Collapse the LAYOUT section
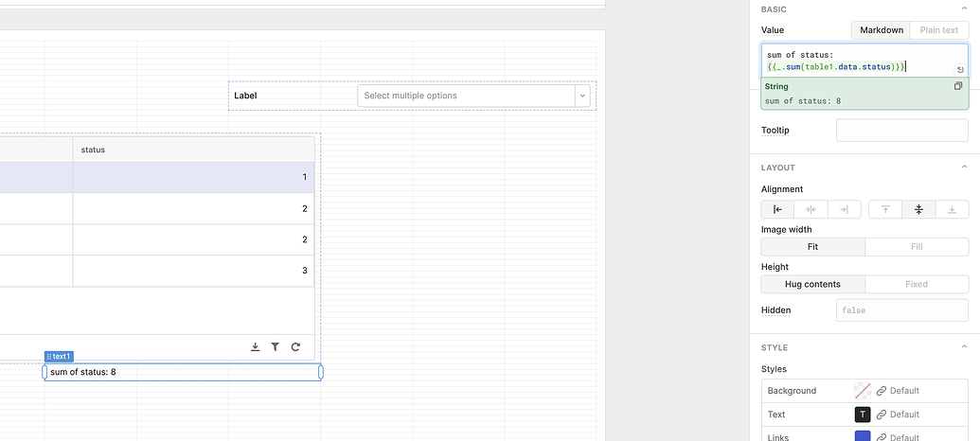This screenshot has height=441, width=980. 778,168
